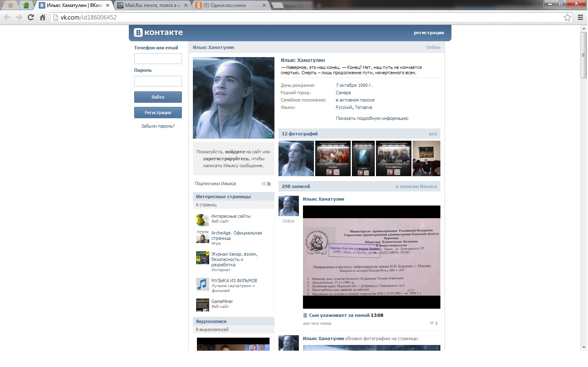Focus the Пароль input field
This screenshot has height=367, width=588.
point(158,81)
